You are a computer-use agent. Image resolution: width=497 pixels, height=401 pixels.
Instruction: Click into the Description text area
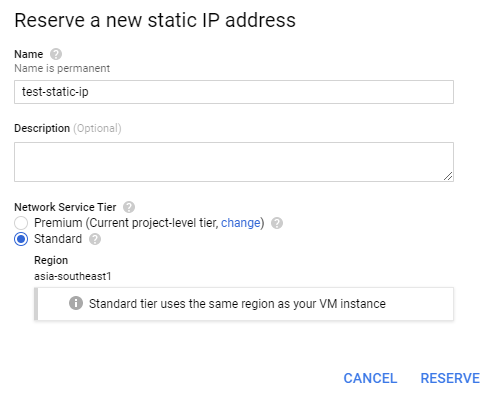(234, 162)
